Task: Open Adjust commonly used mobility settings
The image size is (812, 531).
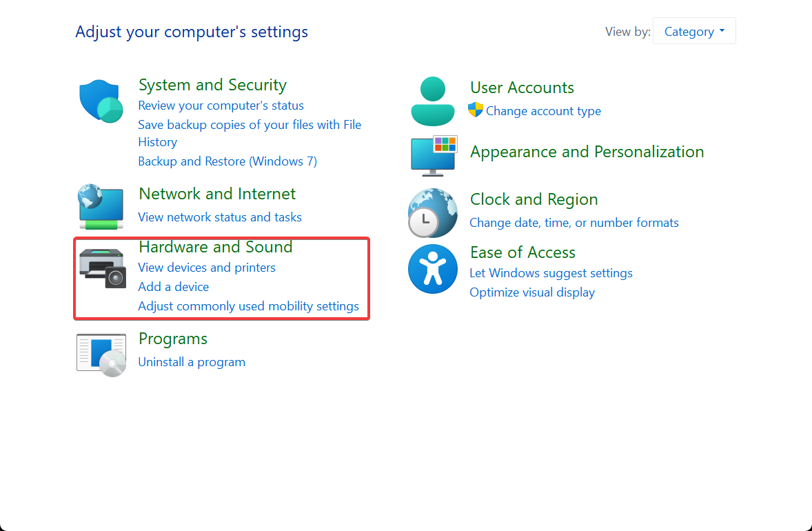Action: tap(248, 305)
